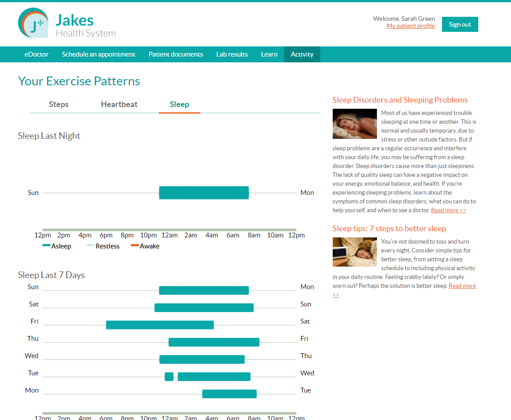Click the 6am label on Last Night axis
The image size is (511, 420).
233,235
